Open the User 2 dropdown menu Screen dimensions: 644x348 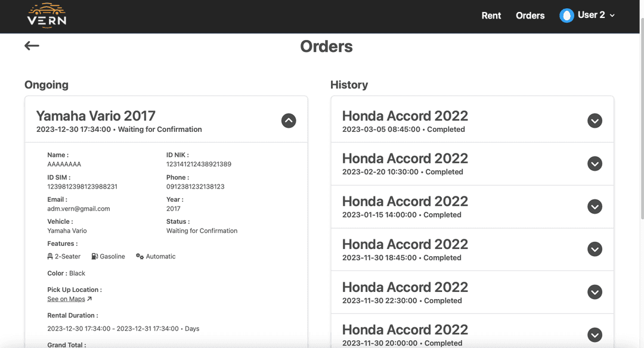pyautogui.click(x=612, y=16)
